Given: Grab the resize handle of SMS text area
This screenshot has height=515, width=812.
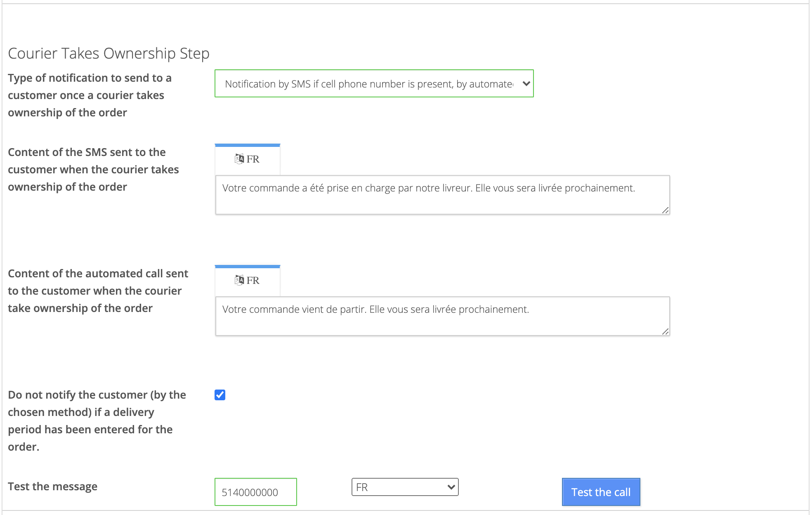Looking at the screenshot, I should tap(665, 210).
